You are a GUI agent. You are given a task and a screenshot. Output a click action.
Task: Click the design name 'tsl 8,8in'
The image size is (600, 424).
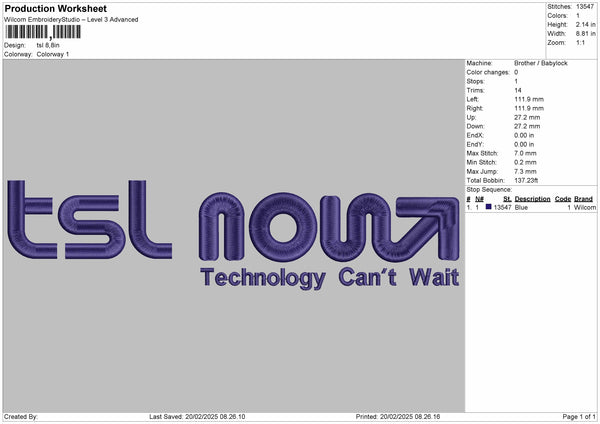coord(48,45)
